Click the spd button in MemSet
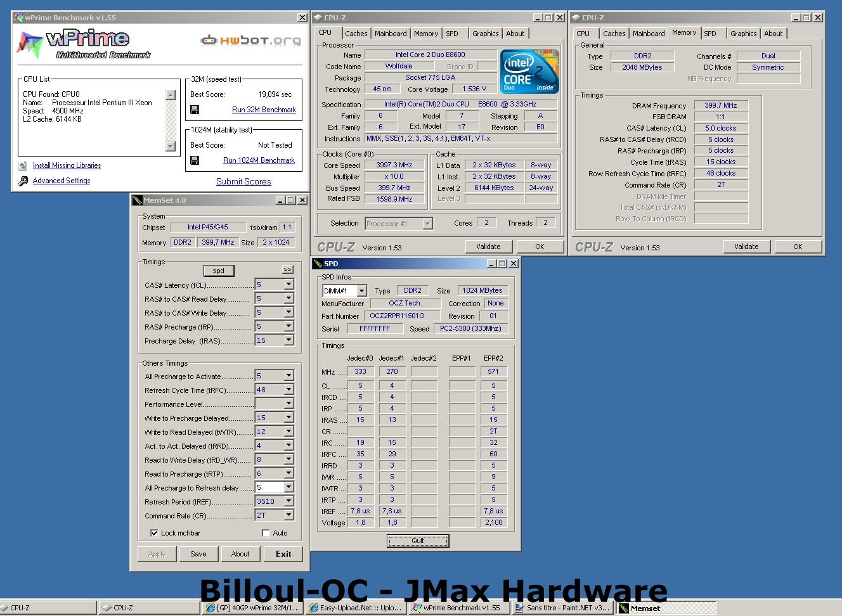This screenshot has height=616, width=842. 218,271
